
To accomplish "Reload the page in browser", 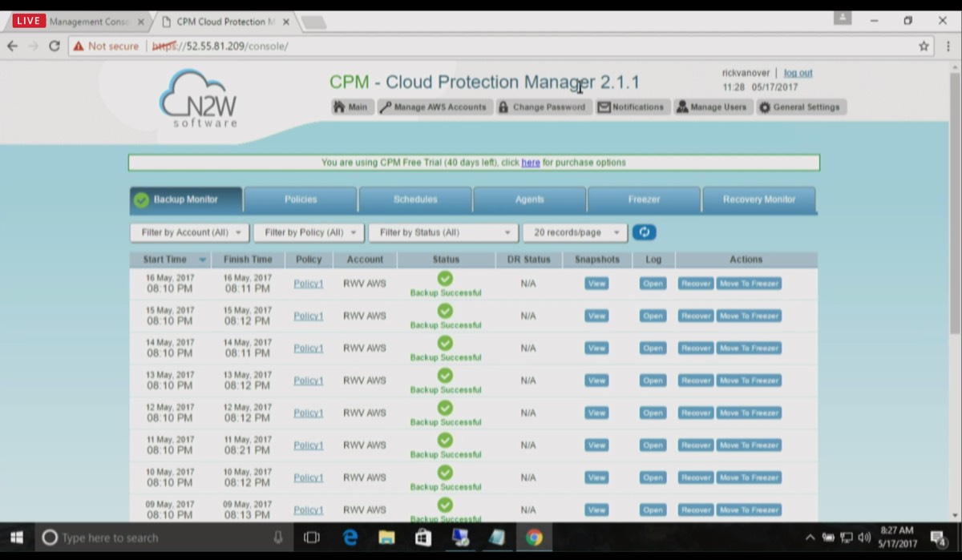I will coord(55,46).
